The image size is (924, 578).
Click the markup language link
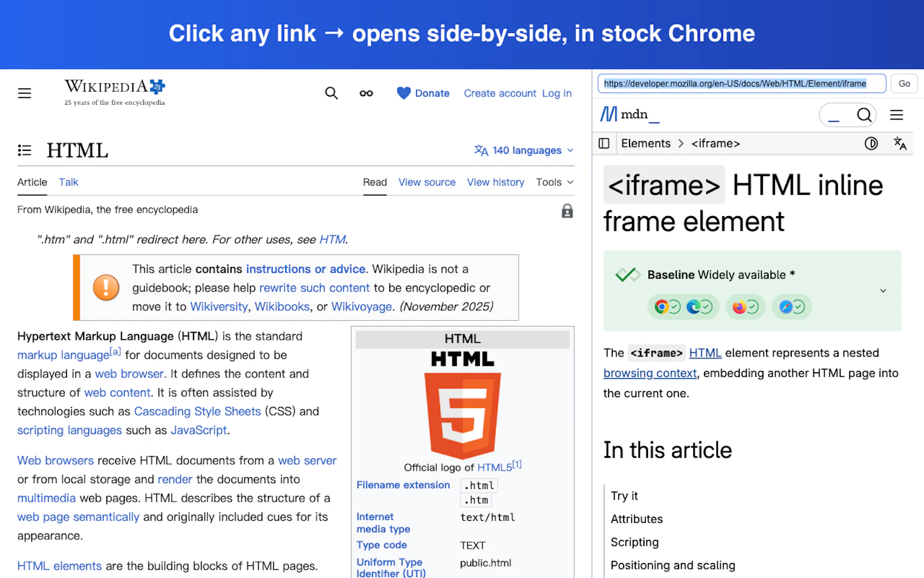click(63, 355)
